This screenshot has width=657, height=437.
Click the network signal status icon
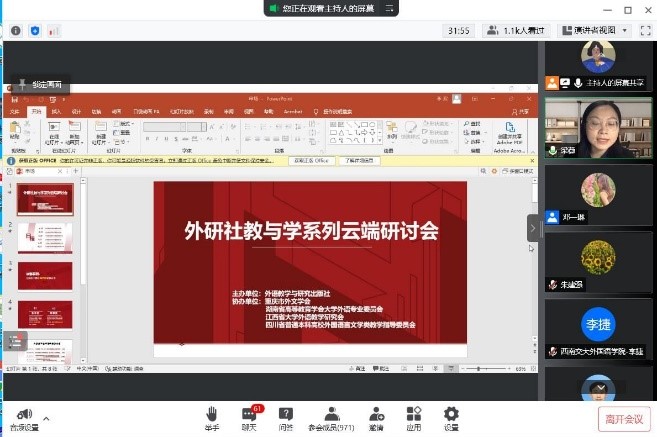click(54, 31)
